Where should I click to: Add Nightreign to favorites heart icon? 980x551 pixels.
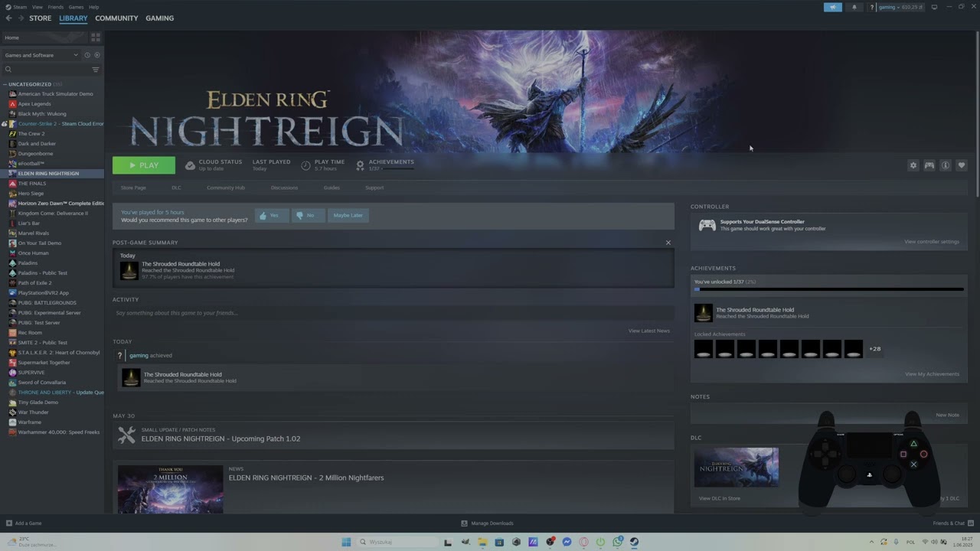(962, 165)
